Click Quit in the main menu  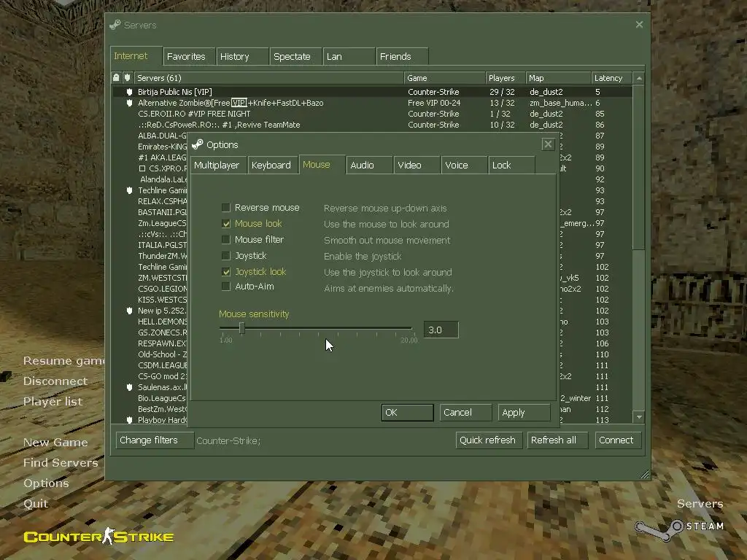click(36, 503)
